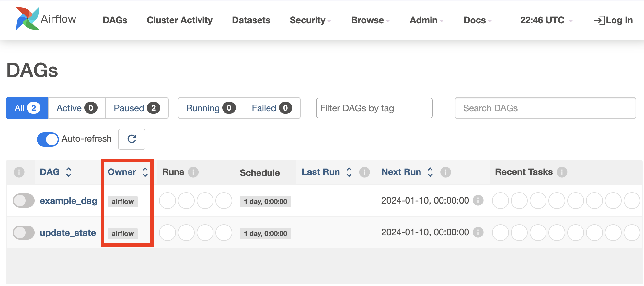This screenshot has height=286, width=644.
Task: Open the Security dropdown menu
Action: (310, 20)
